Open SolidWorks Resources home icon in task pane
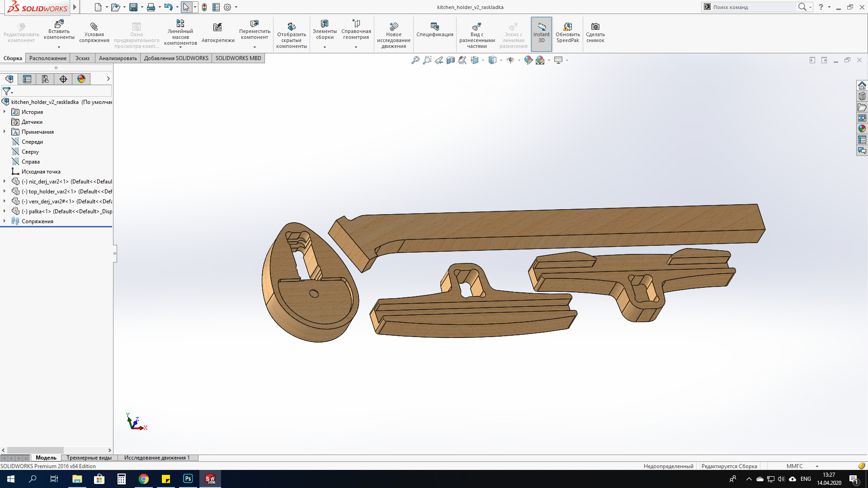868x488 pixels. 862,85
